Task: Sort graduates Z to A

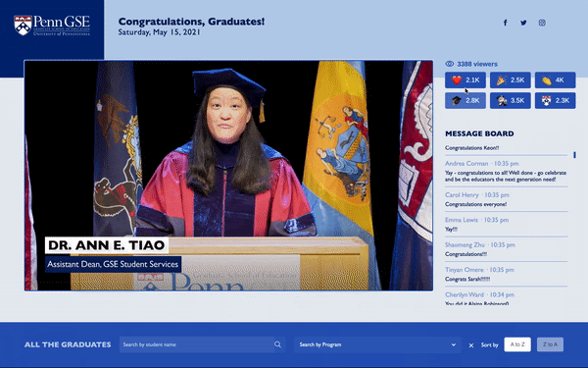Action: point(550,344)
